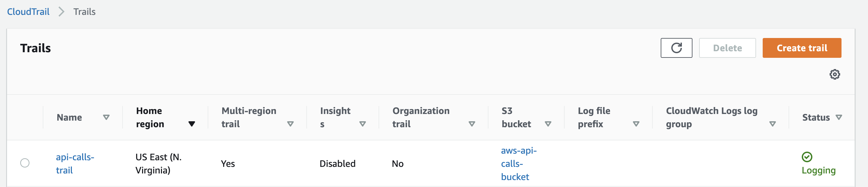Sort by Log file prefix arrow
Viewport: 868px width, 187px height.
[x=636, y=124]
